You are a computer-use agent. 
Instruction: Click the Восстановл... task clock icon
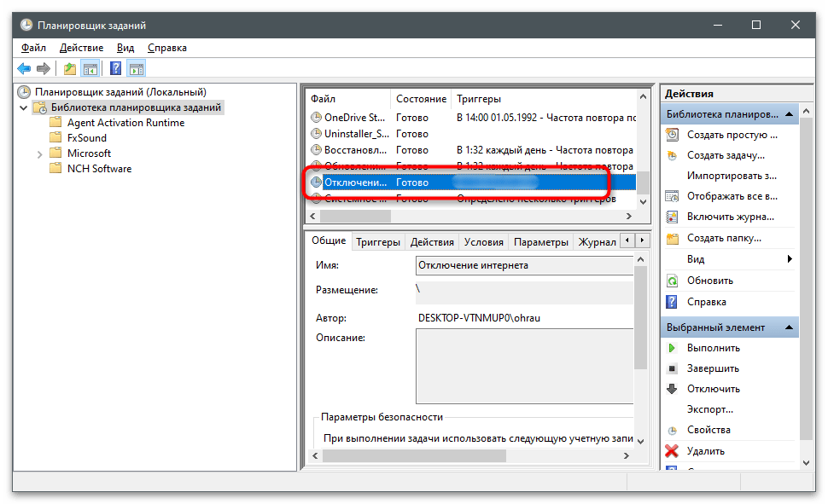coord(317,150)
